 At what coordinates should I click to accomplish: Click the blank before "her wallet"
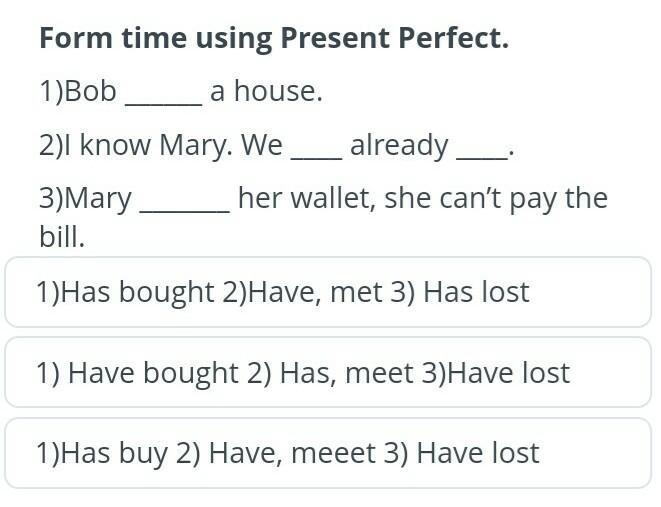pyautogui.click(x=184, y=200)
